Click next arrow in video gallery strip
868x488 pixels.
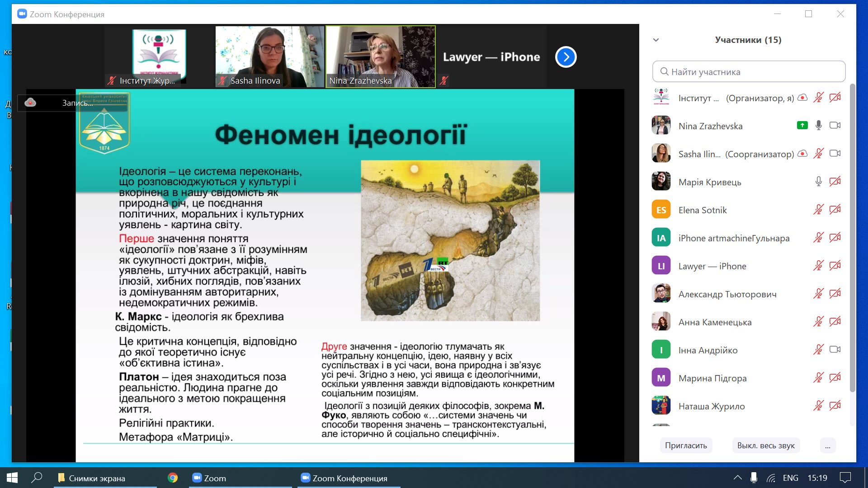[x=566, y=57]
